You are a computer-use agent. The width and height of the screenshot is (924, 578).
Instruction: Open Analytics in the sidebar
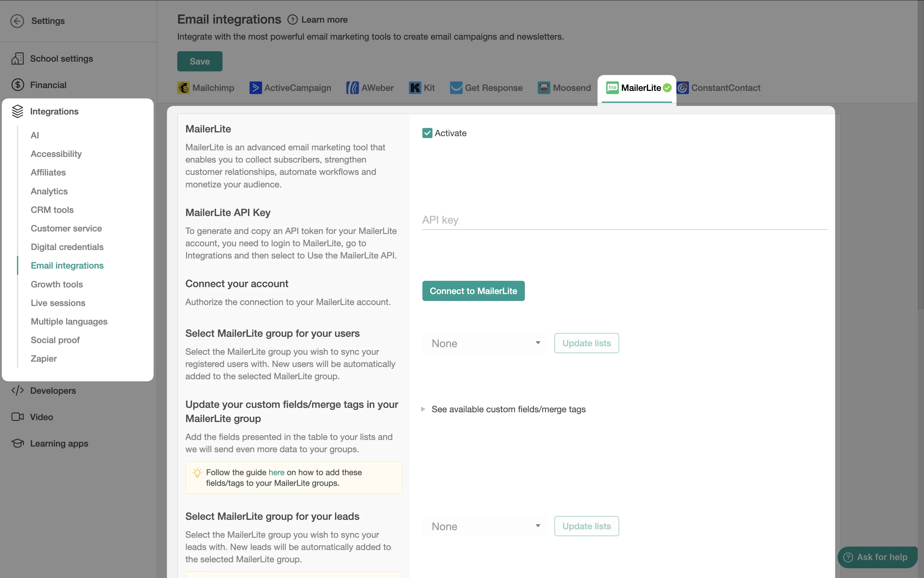(49, 191)
